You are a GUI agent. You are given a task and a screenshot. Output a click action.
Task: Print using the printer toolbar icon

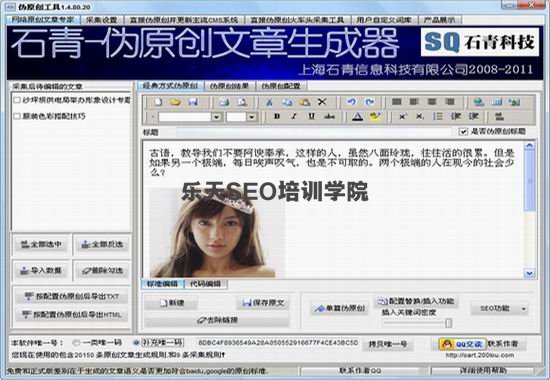tap(224, 102)
